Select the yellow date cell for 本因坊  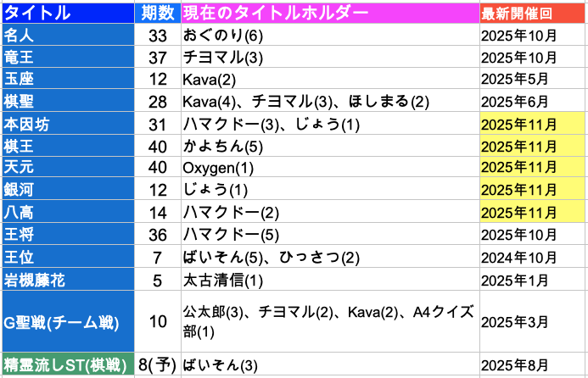533,124
